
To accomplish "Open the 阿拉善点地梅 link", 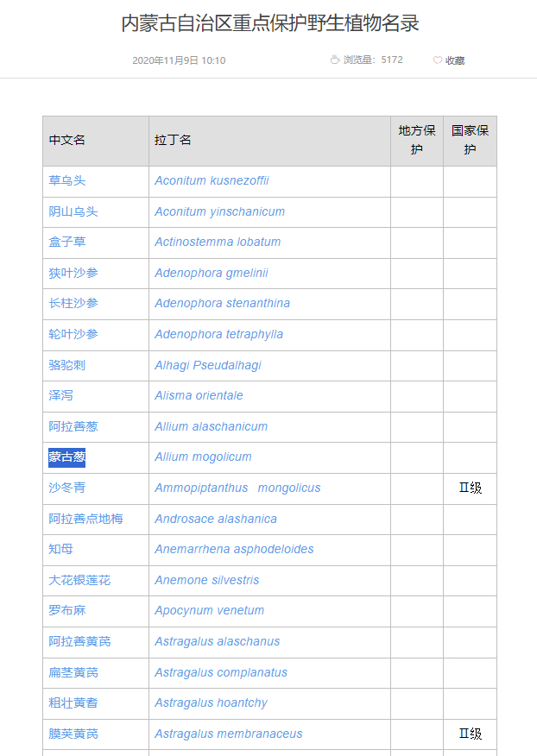I will coord(85,519).
